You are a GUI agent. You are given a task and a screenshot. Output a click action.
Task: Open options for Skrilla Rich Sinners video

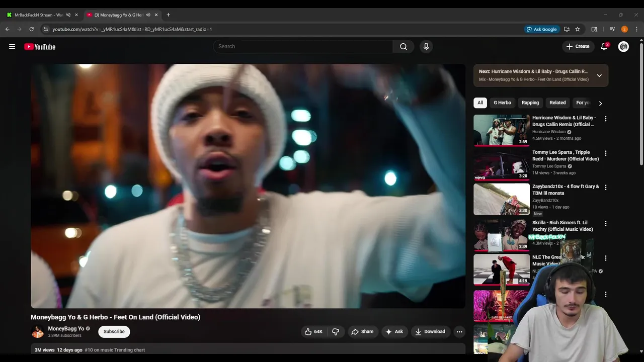(605, 224)
